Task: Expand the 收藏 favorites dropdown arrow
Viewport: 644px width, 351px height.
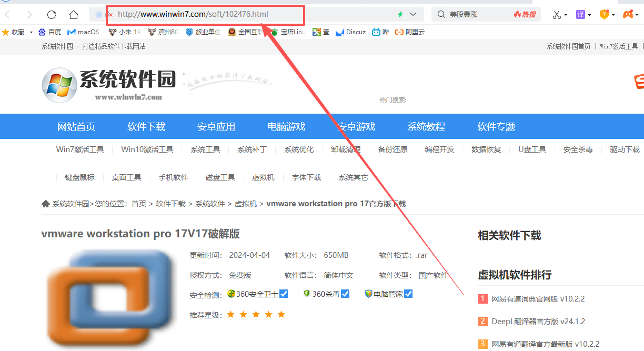Action: [x=31, y=32]
